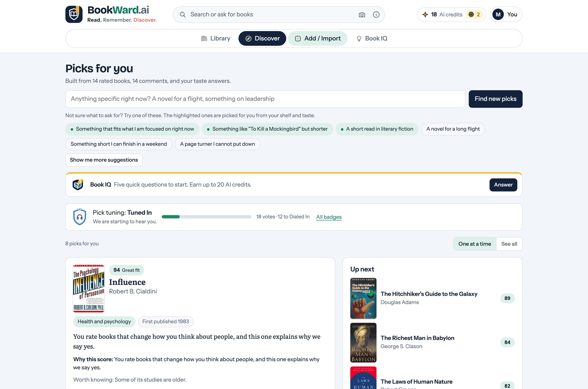Click the Find new picks button
The width and height of the screenshot is (588, 389).
(495, 99)
